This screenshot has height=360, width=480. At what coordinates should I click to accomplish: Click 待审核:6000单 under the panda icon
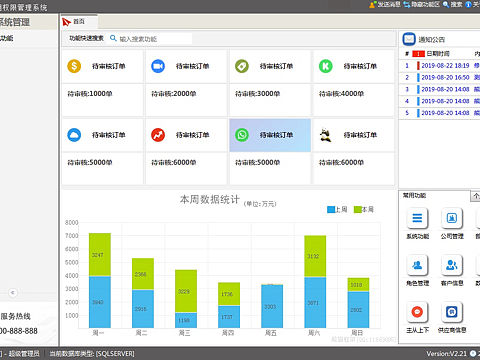click(341, 163)
